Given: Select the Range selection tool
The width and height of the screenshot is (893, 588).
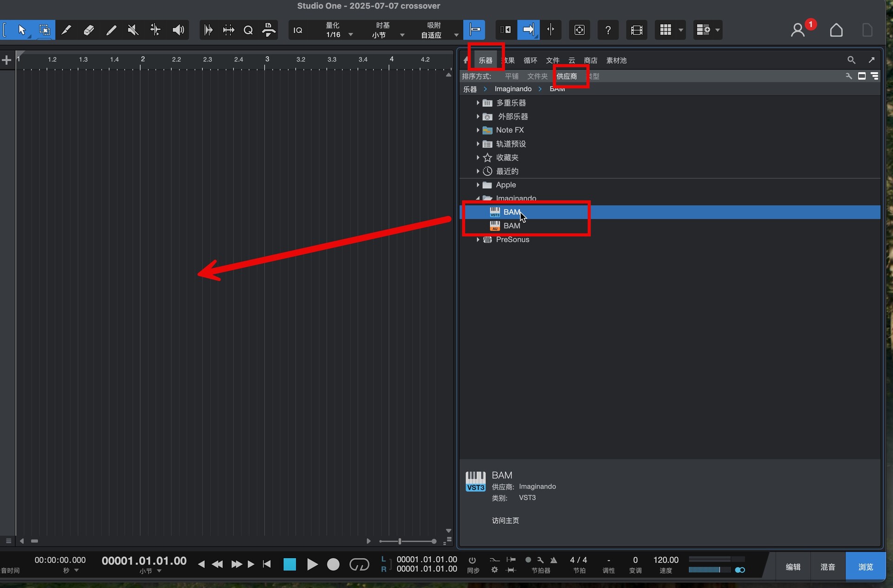Looking at the screenshot, I should click(45, 30).
